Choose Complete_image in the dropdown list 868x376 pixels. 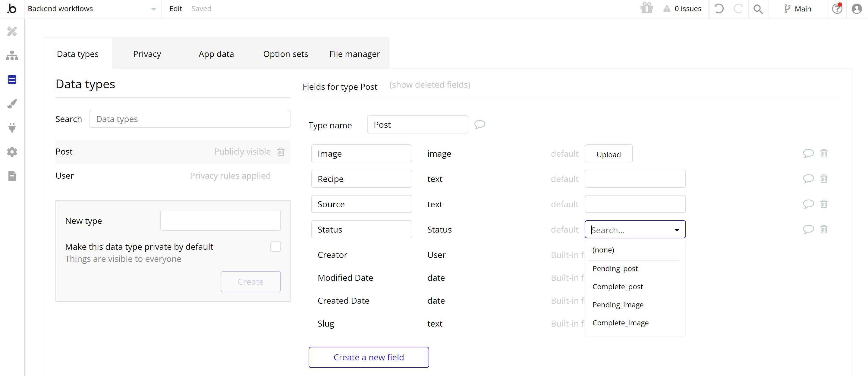coord(620,323)
